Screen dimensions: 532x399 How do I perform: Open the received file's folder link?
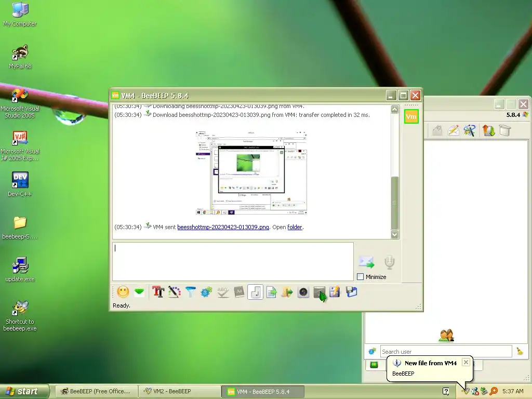point(295,227)
